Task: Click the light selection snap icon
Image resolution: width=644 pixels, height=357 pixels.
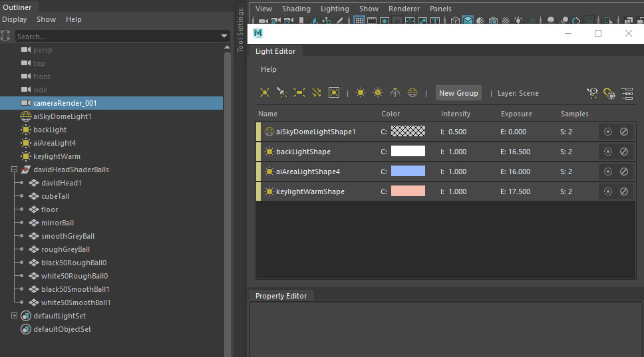Action: tap(609, 93)
